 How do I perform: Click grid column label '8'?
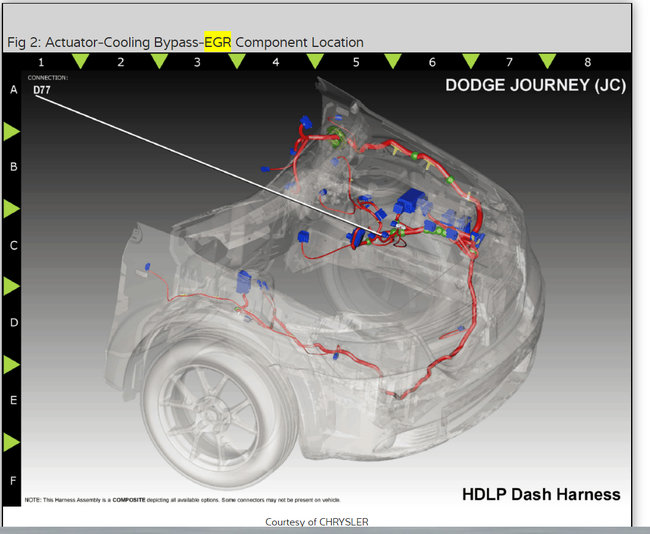[x=587, y=62]
